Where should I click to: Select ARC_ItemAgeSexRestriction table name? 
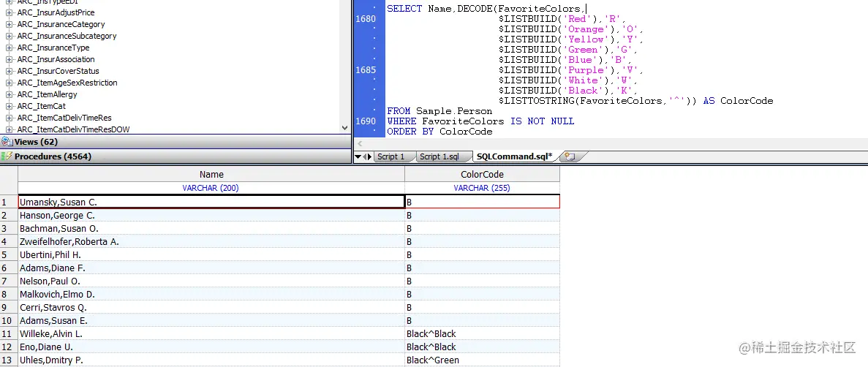pyautogui.click(x=67, y=83)
